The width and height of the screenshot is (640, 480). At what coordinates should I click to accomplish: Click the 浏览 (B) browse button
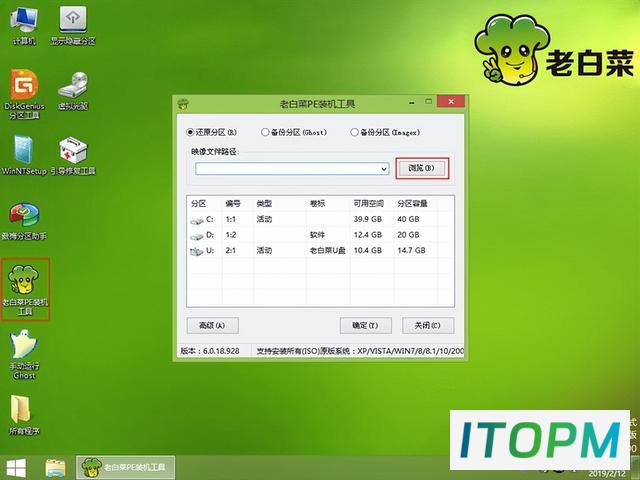click(422, 168)
